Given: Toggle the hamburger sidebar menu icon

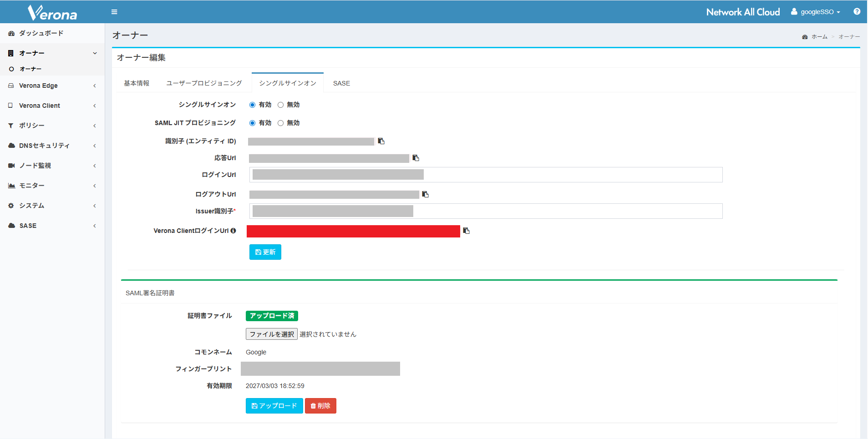Looking at the screenshot, I should (114, 12).
